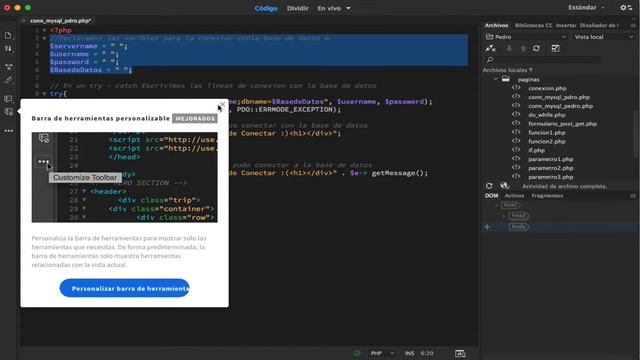Select funcion2.php in file list
640x360 pixels.
[x=547, y=142]
